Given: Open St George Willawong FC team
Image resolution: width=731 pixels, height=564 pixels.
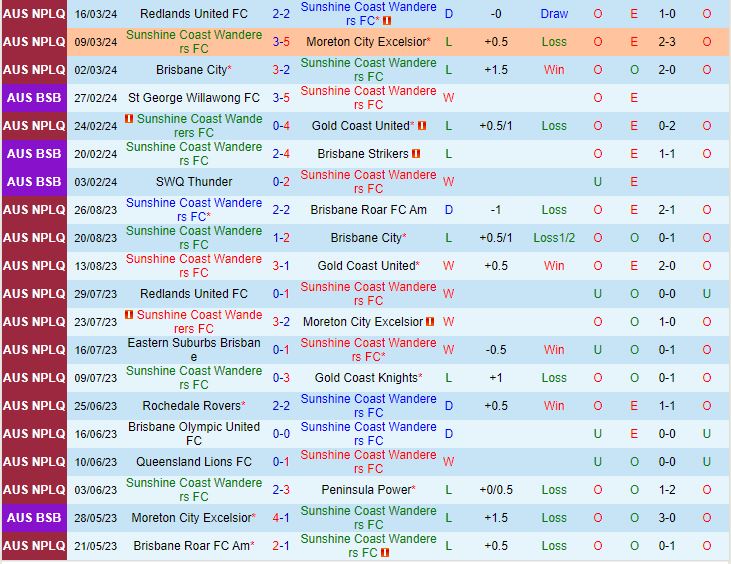Looking at the screenshot, I should coord(193,98).
